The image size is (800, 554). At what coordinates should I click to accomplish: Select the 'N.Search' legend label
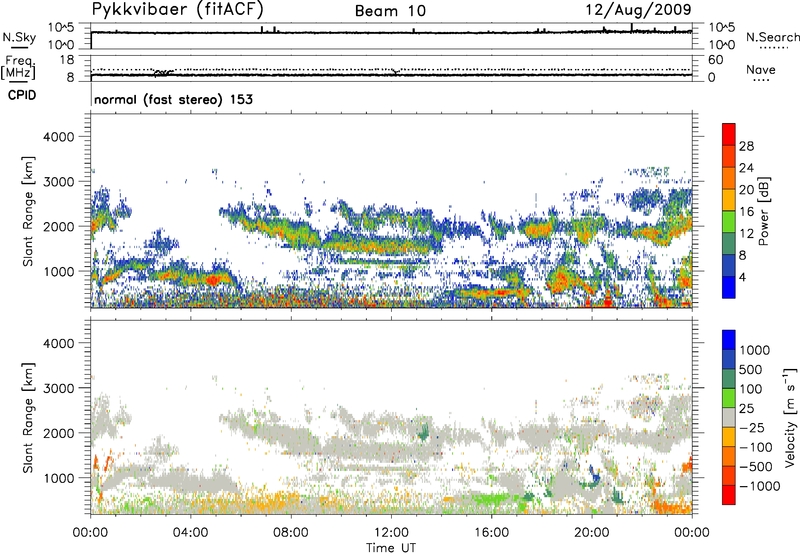[772, 37]
